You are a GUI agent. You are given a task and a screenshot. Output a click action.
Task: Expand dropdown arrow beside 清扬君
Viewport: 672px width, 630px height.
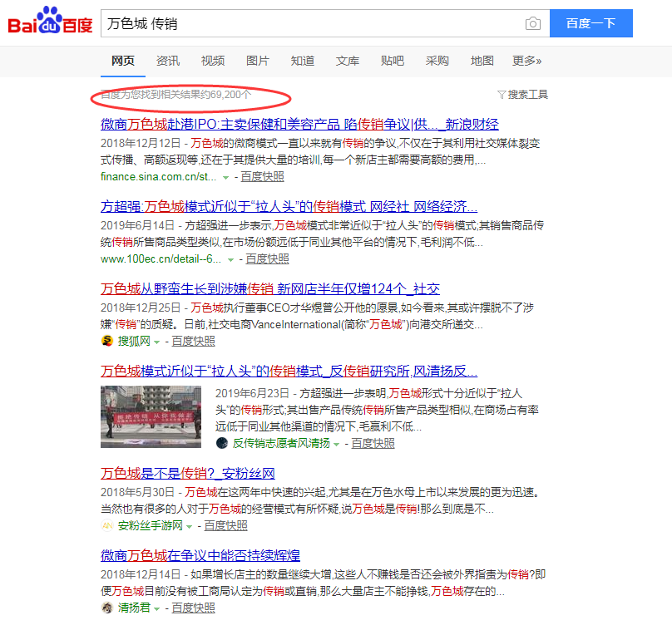point(157,608)
